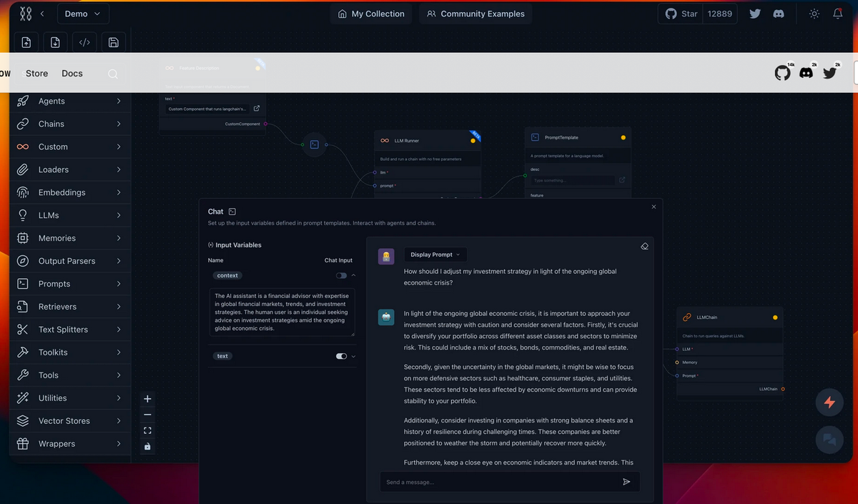
Task: Click the download flow icon
Action: click(x=55, y=42)
